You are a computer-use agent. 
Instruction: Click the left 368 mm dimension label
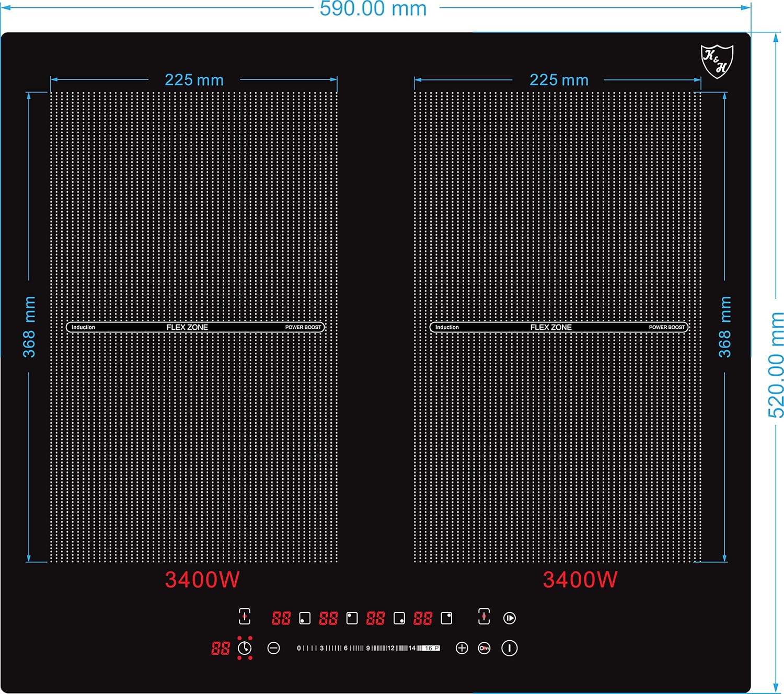click(29, 327)
